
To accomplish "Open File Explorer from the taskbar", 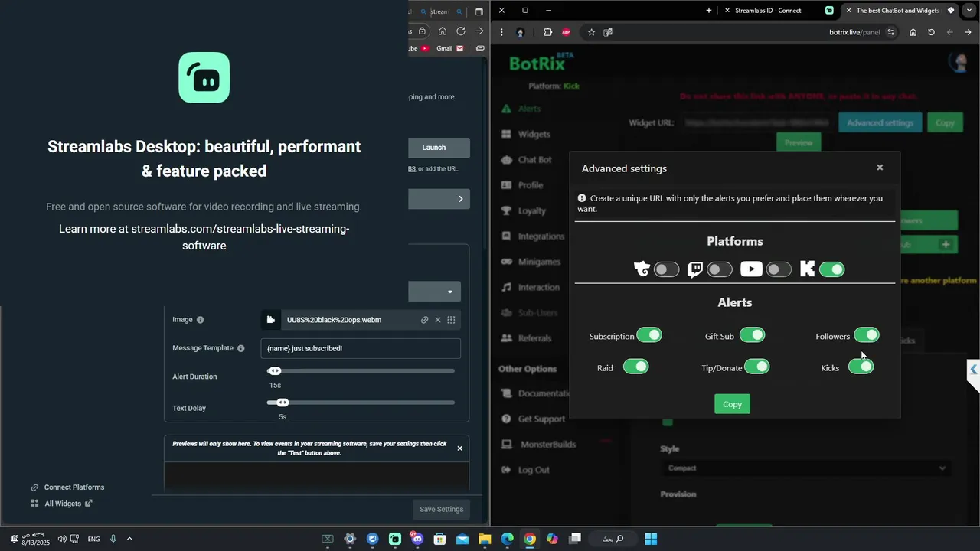I will pyautogui.click(x=485, y=539).
